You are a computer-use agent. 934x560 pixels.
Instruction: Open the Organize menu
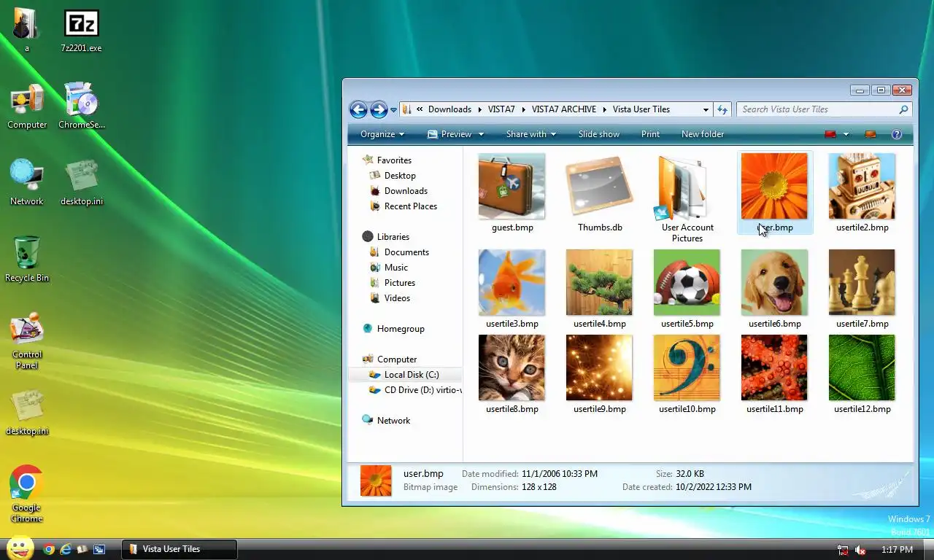[x=382, y=134]
